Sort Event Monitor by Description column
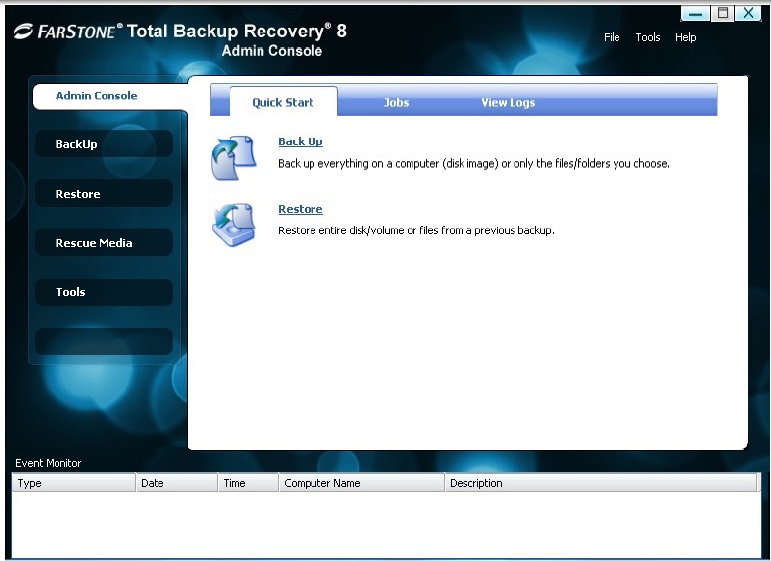 601,483
